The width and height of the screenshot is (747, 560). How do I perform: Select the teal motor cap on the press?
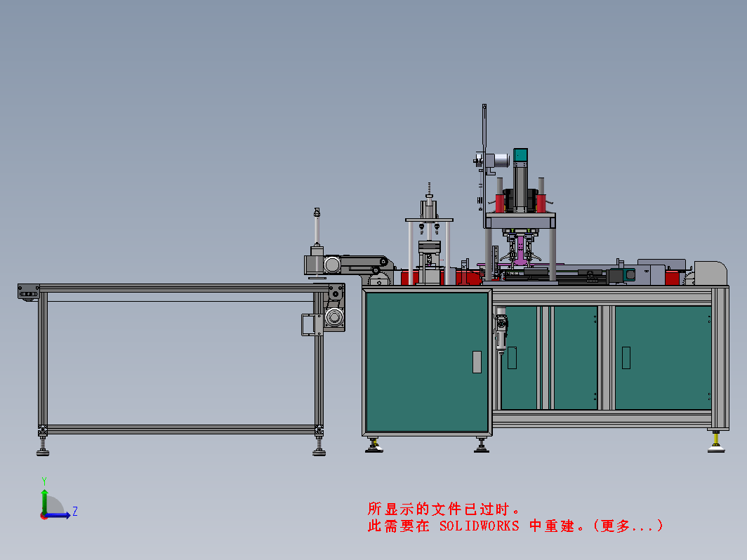click(x=520, y=155)
